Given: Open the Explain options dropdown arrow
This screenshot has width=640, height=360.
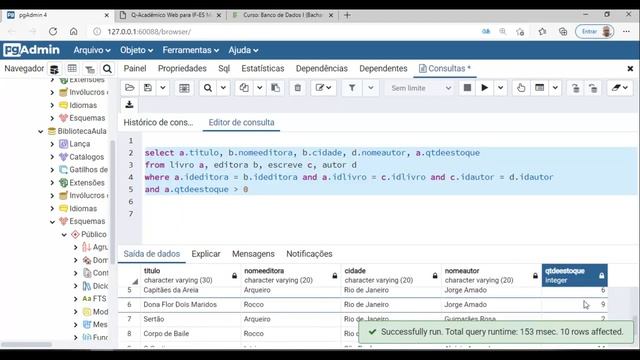Looking at the screenshot, I should (555, 88).
